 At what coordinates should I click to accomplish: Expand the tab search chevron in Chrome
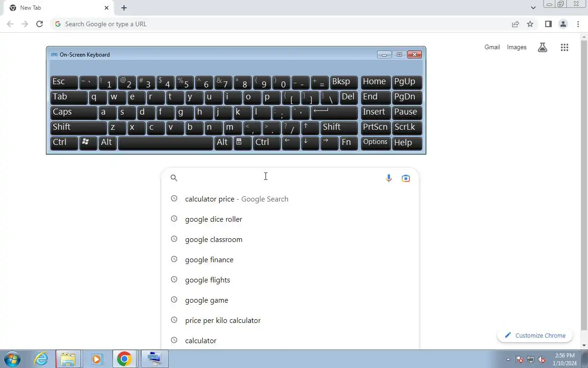[533, 8]
